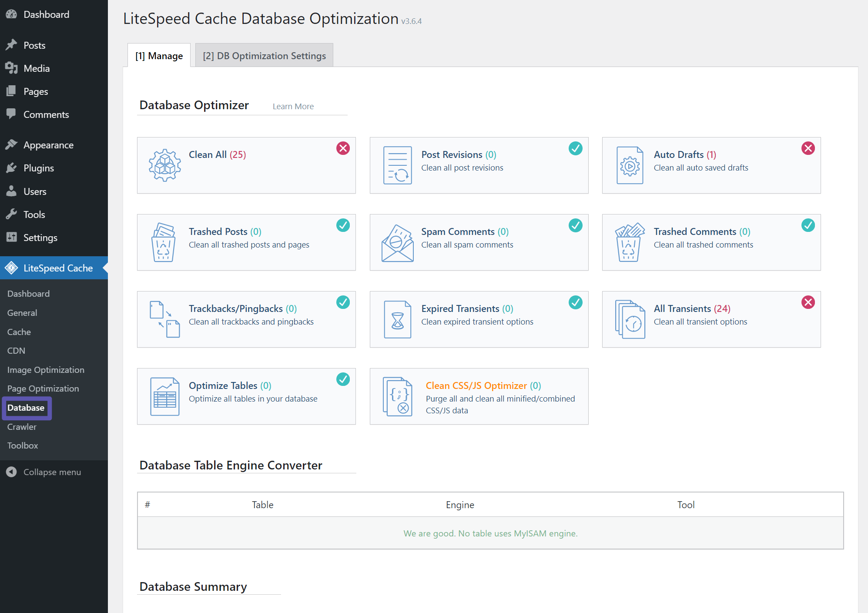Open the Cache submenu item
868x613 pixels.
point(19,332)
